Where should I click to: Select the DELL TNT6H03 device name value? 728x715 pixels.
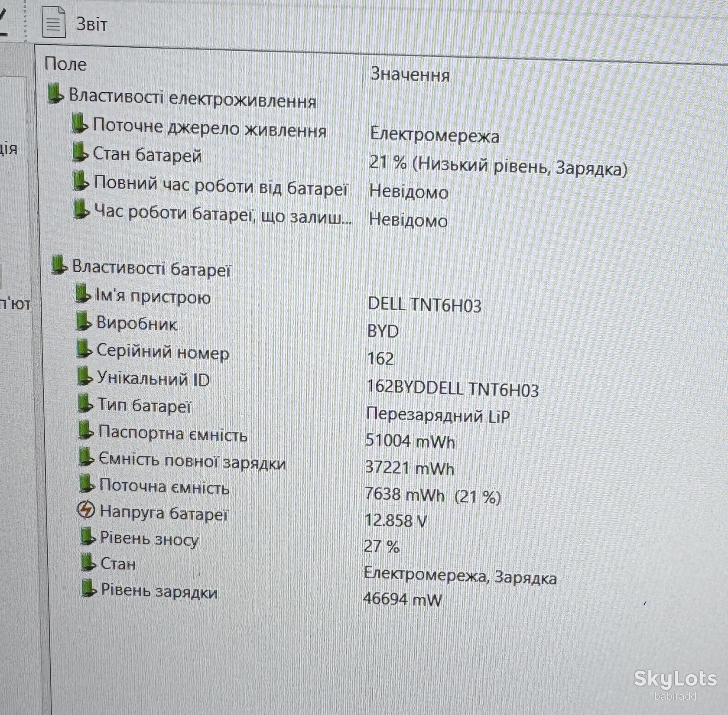(424, 305)
